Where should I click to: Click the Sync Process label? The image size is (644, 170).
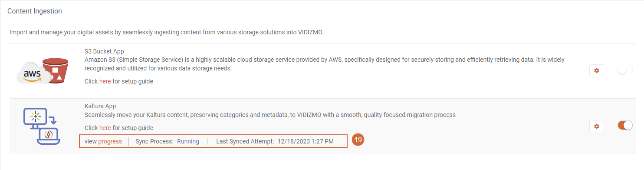click(154, 141)
